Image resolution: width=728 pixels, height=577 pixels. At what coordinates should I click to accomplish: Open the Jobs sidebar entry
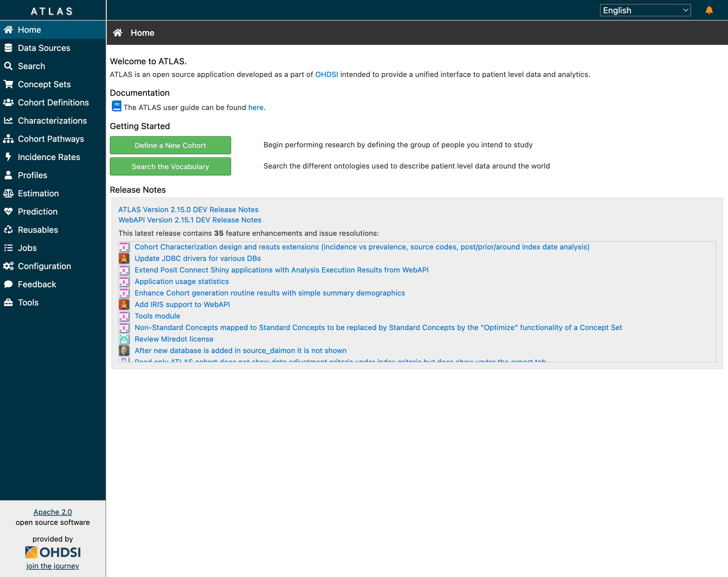(x=27, y=248)
